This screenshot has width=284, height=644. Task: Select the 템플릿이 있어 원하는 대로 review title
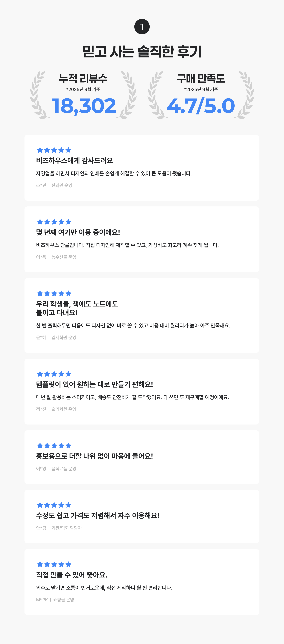click(94, 385)
